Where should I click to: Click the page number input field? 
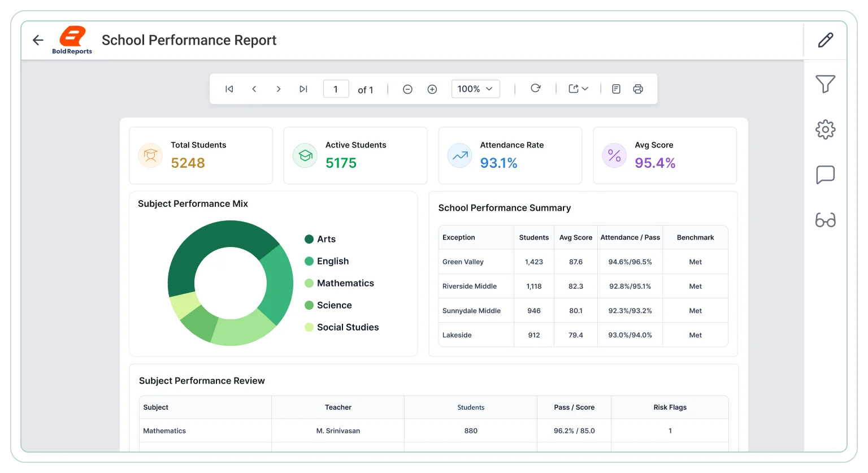[336, 89]
